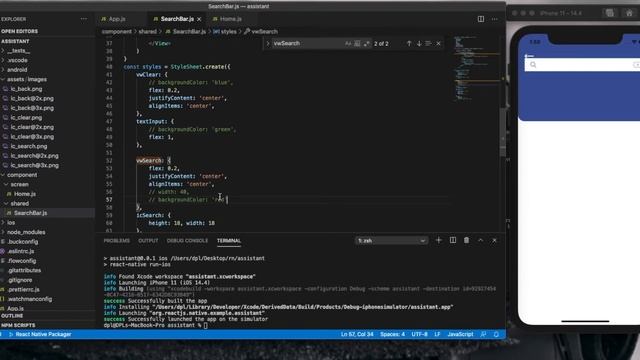The width and height of the screenshot is (640, 360).
Task: Close the find widget
Action: pyautogui.click(x=438, y=43)
